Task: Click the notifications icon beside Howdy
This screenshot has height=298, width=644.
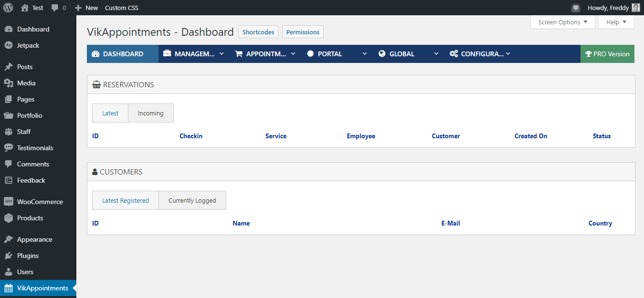Action: [x=576, y=8]
